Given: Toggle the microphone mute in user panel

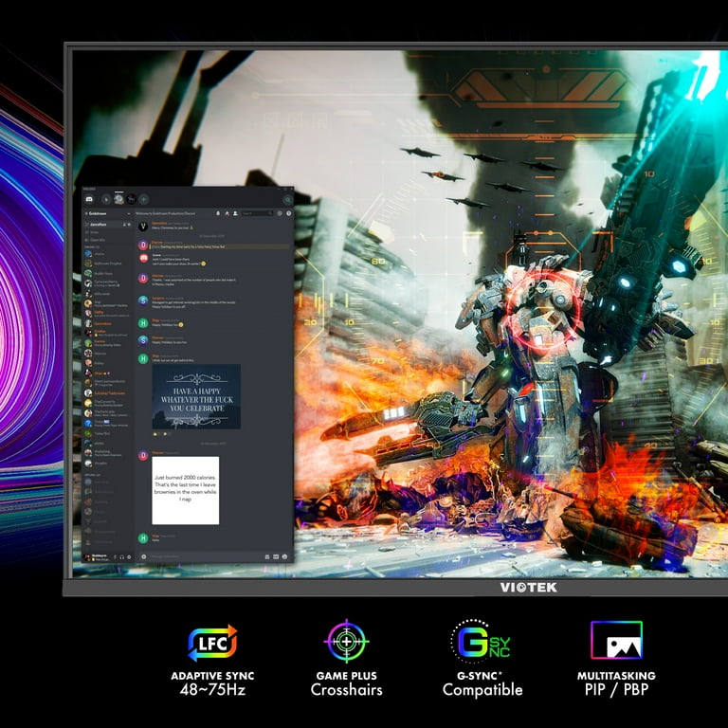Looking at the screenshot, I should point(115,557).
